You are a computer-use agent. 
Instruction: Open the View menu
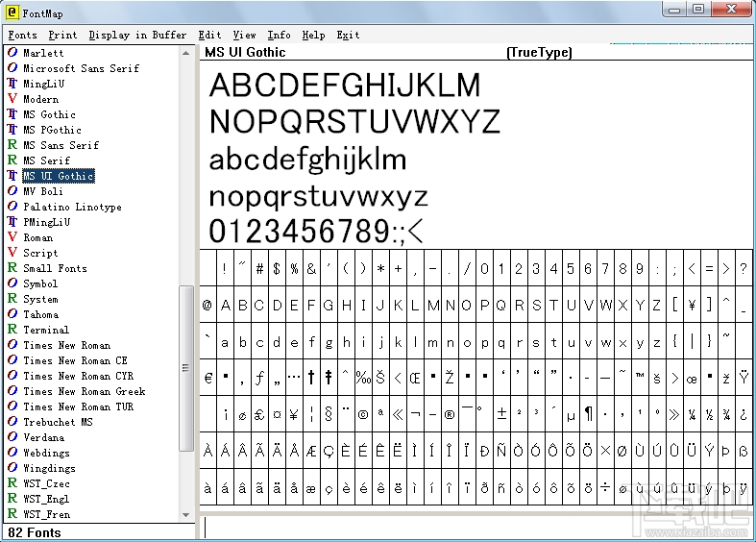click(244, 35)
